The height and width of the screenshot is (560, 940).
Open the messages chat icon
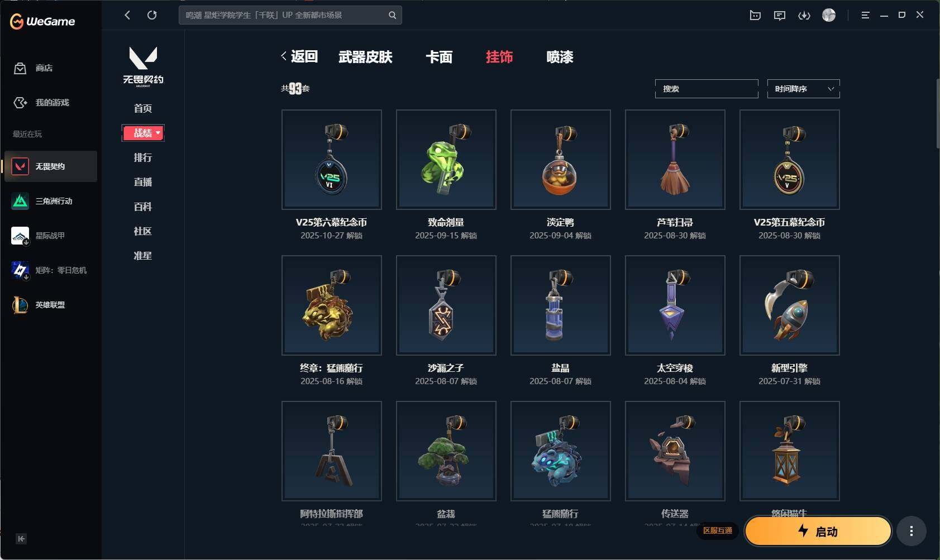tap(780, 15)
